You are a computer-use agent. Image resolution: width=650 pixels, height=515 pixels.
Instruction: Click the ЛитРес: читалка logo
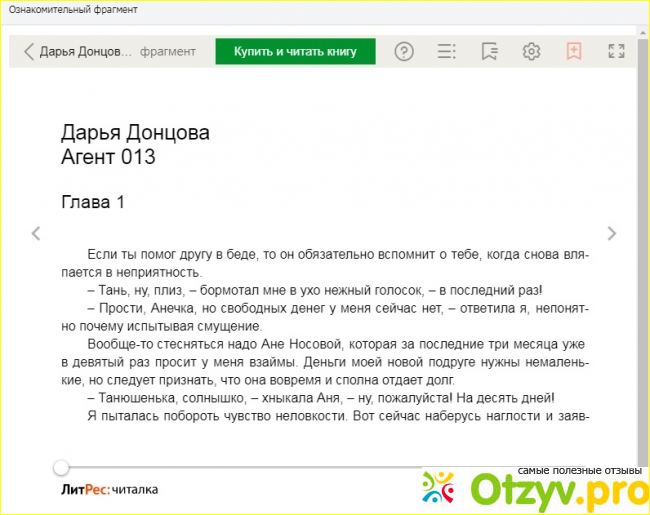pyautogui.click(x=108, y=489)
